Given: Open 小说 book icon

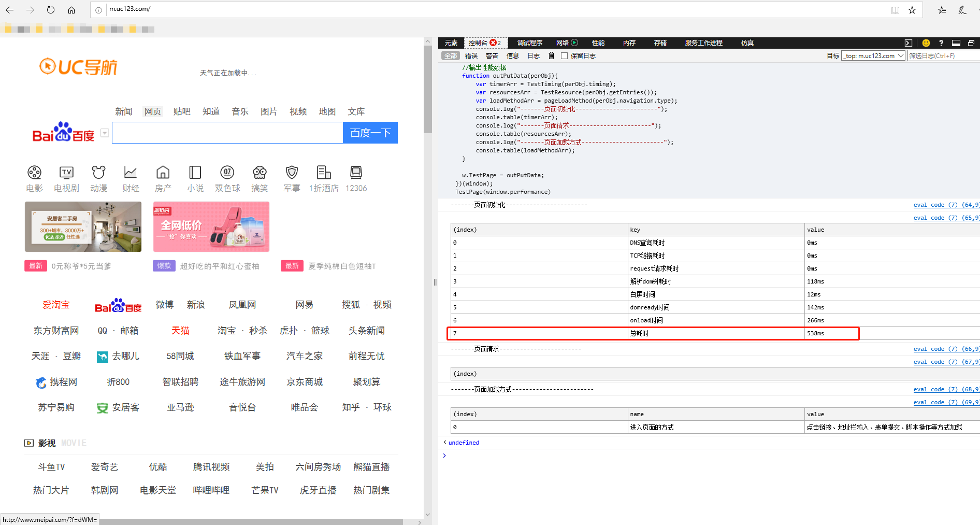Looking at the screenshot, I should click(x=195, y=173).
